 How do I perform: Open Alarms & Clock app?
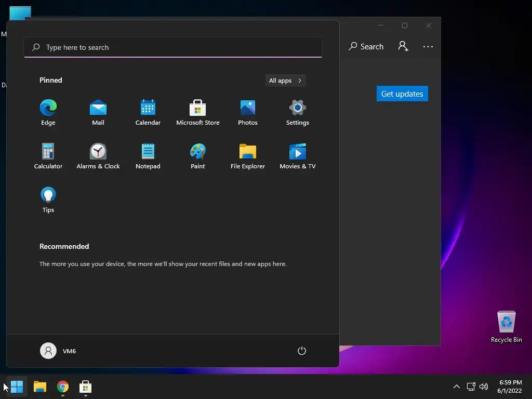pyautogui.click(x=98, y=156)
